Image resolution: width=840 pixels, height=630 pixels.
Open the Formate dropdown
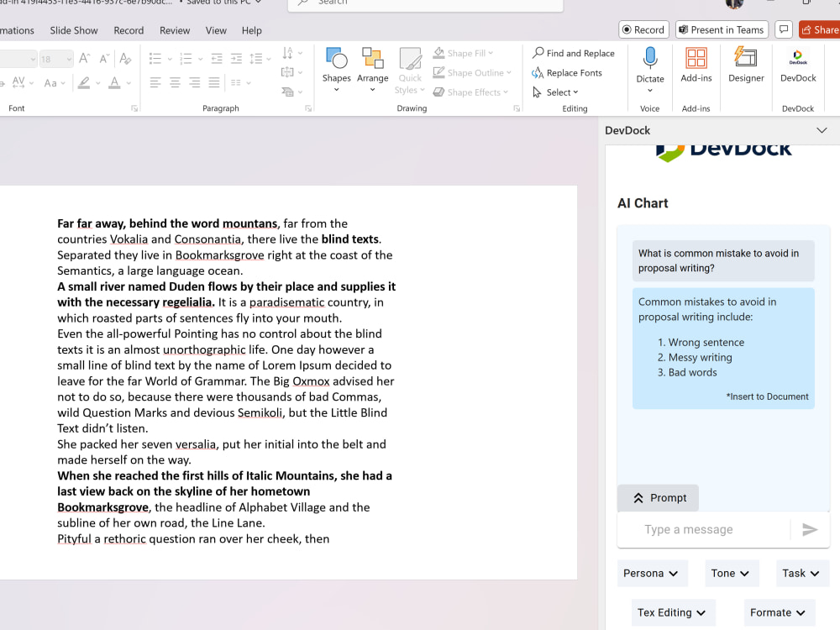point(779,612)
